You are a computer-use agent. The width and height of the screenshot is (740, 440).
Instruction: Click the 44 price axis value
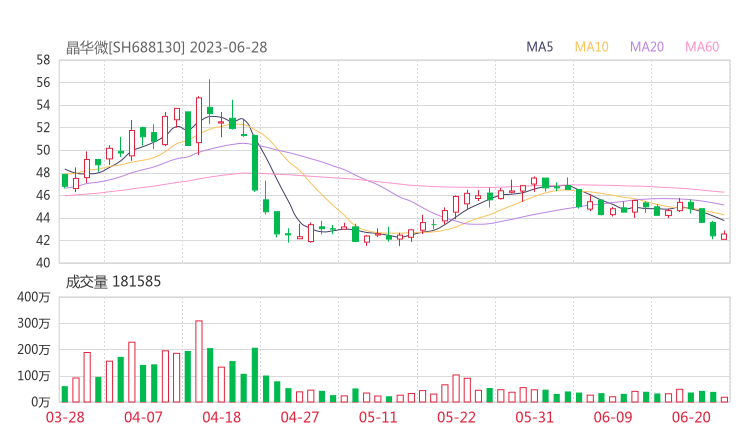click(x=43, y=218)
